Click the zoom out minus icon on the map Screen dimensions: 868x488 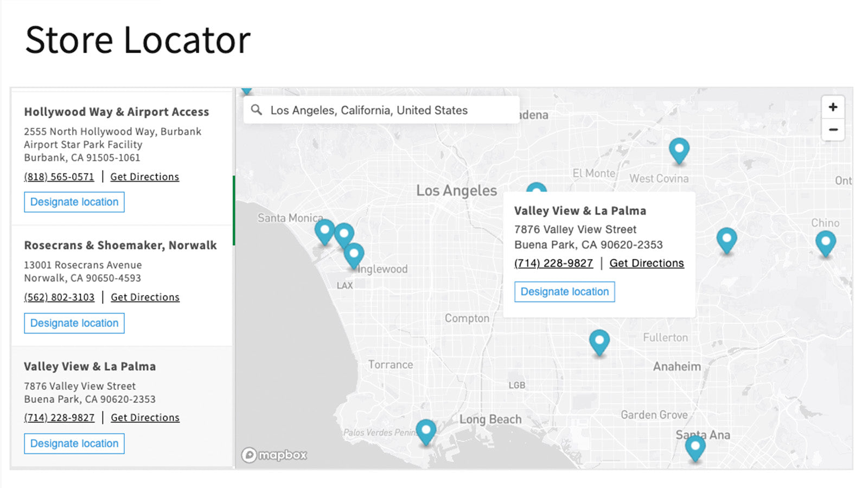pyautogui.click(x=833, y=130)
